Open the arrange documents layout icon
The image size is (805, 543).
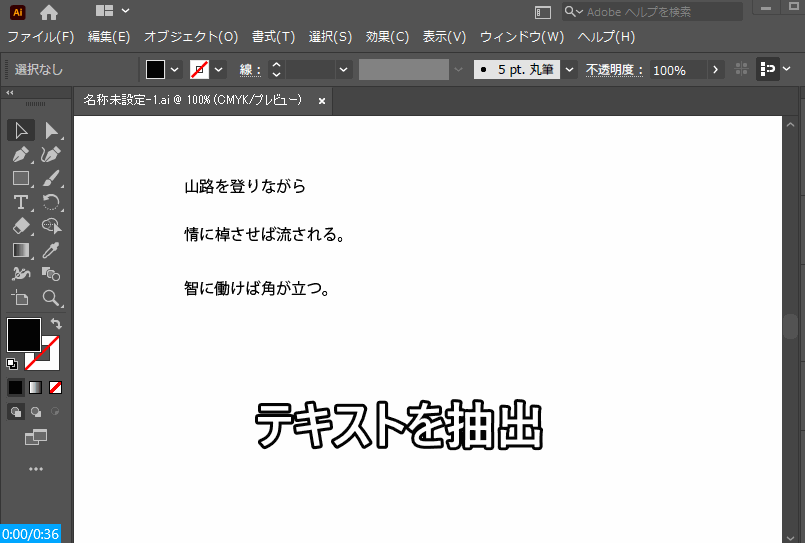[104, 11]
